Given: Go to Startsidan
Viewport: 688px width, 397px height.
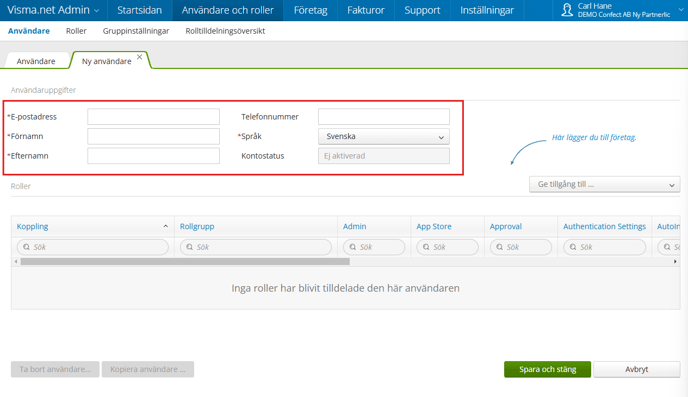Looking at the screenshot, I should click(140, 10).
